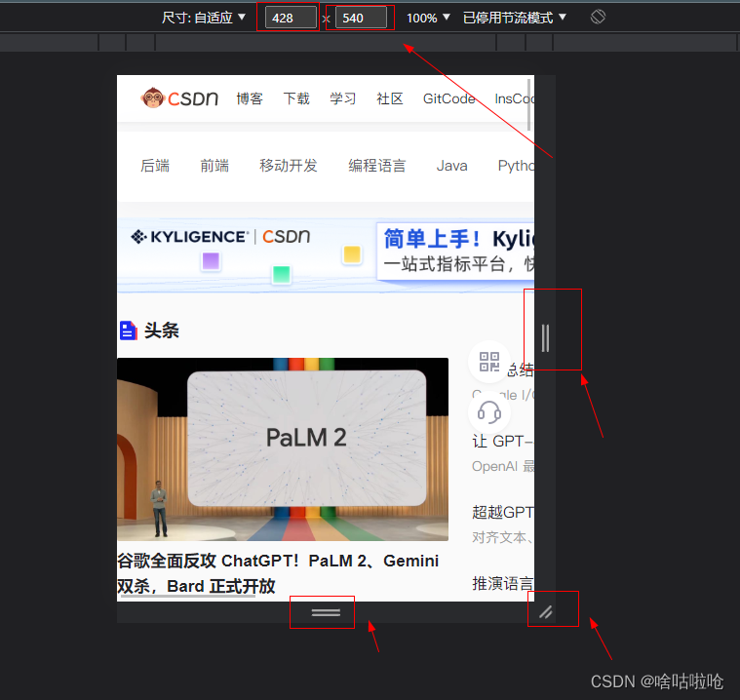This screenshot has width=740, height=700.
Task: Open the 学习 nav item
Action: pyautogui.click(x=342, y=98)
